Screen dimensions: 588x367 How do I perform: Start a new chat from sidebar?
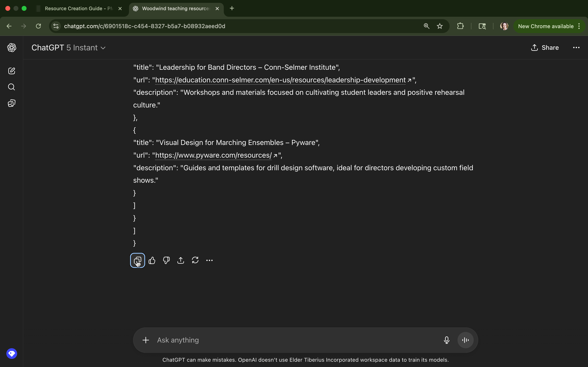coord(11,71)
